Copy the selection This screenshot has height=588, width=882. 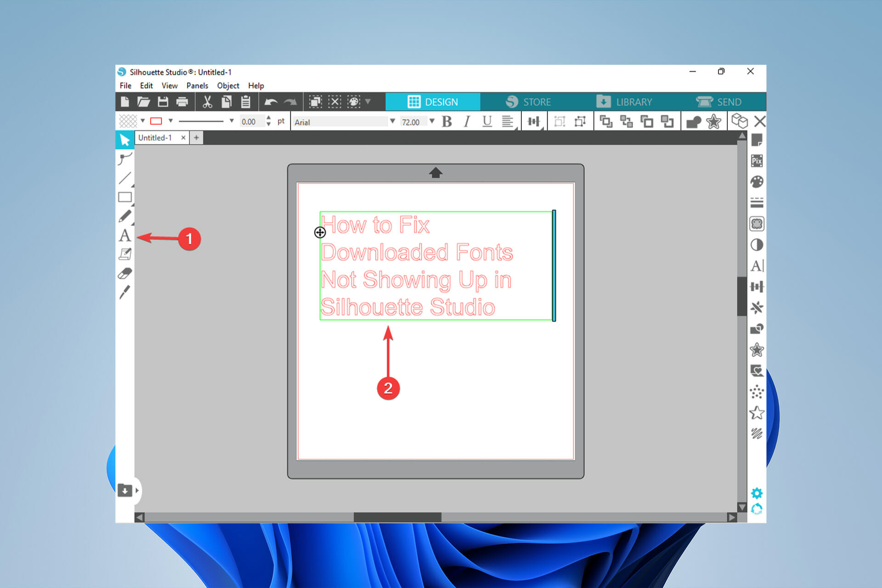point(226,102)
